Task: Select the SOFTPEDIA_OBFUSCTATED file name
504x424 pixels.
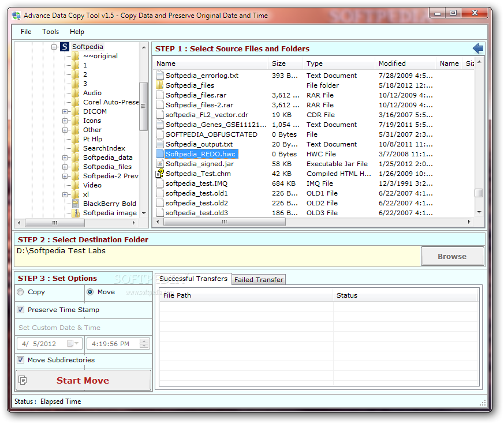Action: pos(211,134)
